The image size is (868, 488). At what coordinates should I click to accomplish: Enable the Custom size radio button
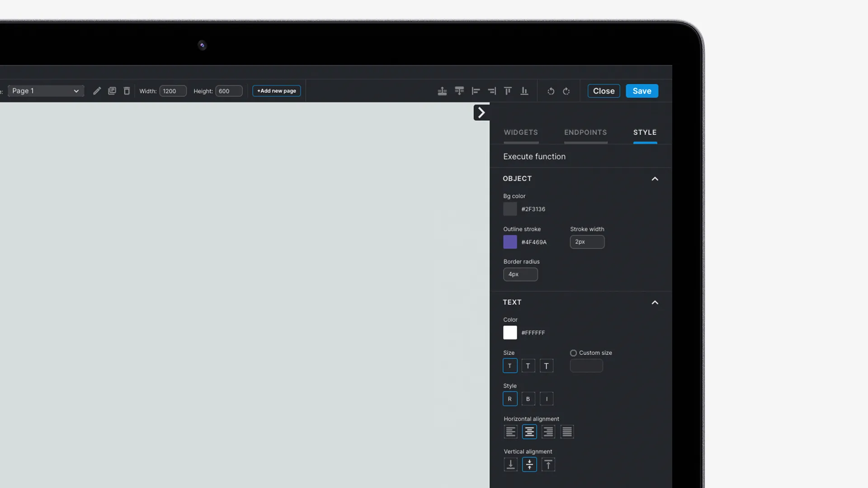pos(573,353)
